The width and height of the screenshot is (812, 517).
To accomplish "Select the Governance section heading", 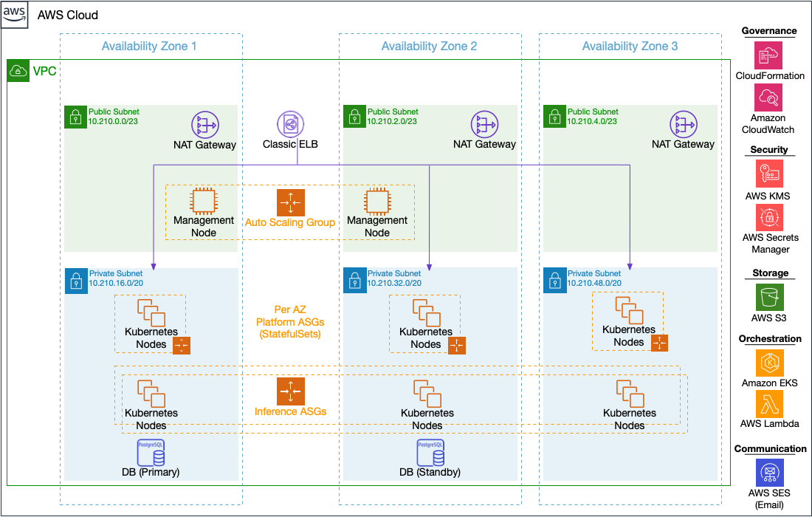I will (769, 30).
